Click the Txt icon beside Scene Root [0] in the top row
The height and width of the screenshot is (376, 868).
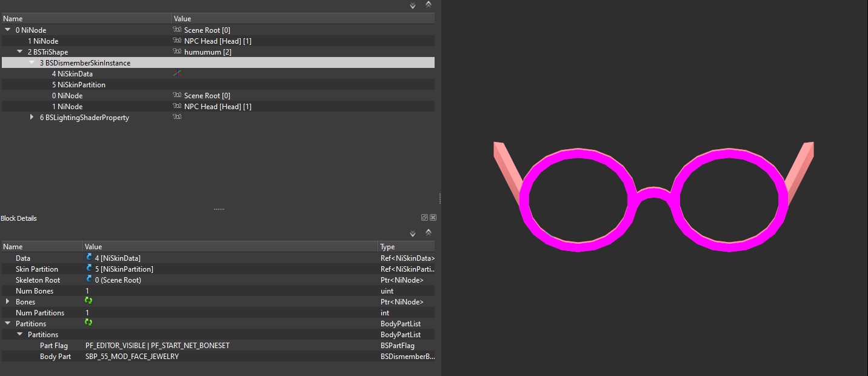[x=177, y=30]
